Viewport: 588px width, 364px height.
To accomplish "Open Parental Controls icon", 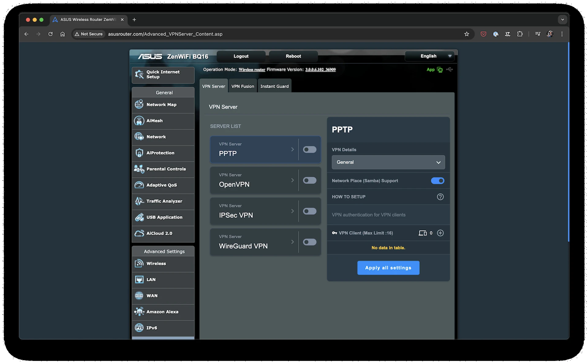I will [x=139, y=169].
